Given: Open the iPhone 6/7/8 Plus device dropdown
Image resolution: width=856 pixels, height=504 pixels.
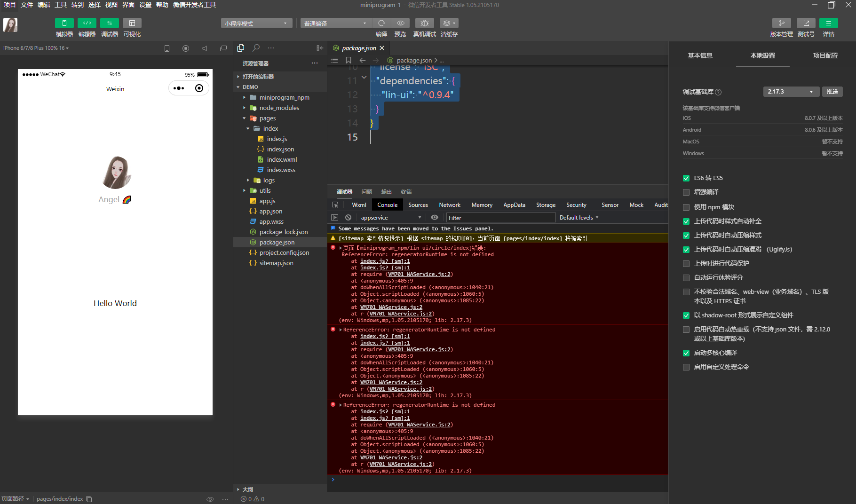Looking at the screenshot, I should point(36,48).
